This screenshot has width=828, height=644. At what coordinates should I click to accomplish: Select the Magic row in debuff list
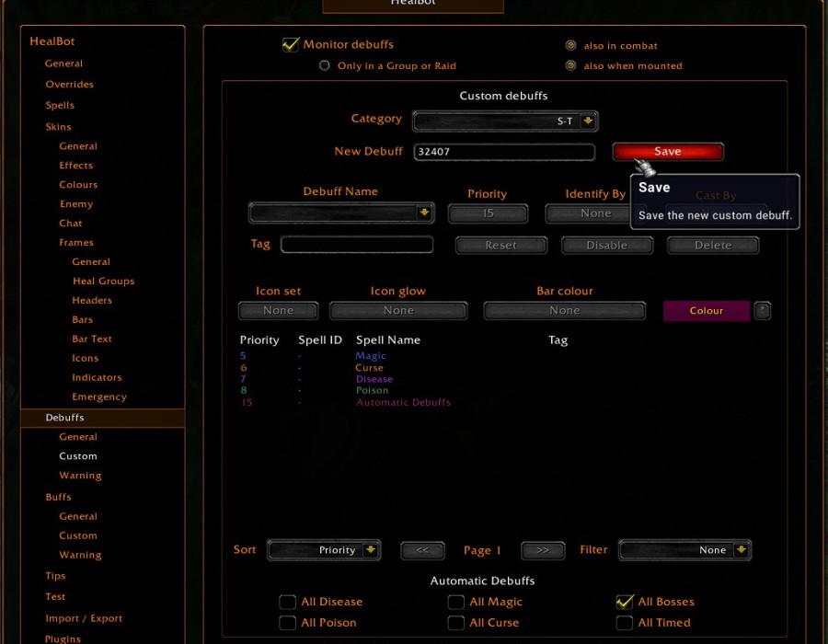[x=371, y=356]
